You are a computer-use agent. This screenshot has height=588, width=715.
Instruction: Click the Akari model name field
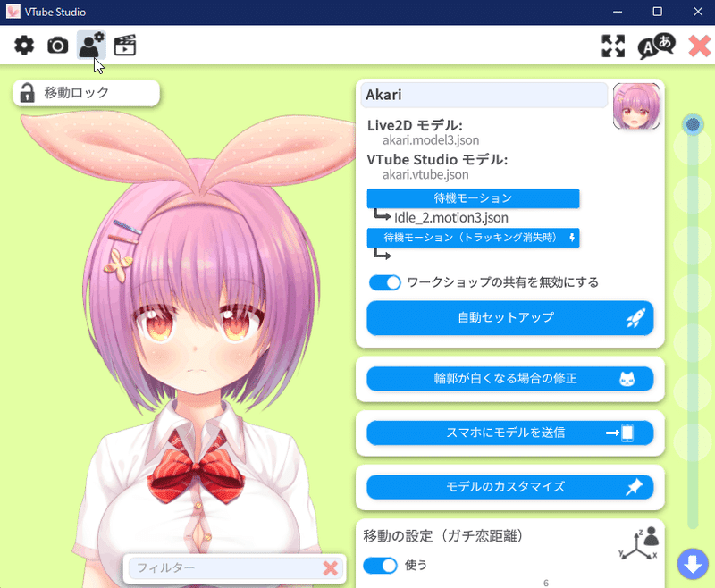[x=484, y=95]
